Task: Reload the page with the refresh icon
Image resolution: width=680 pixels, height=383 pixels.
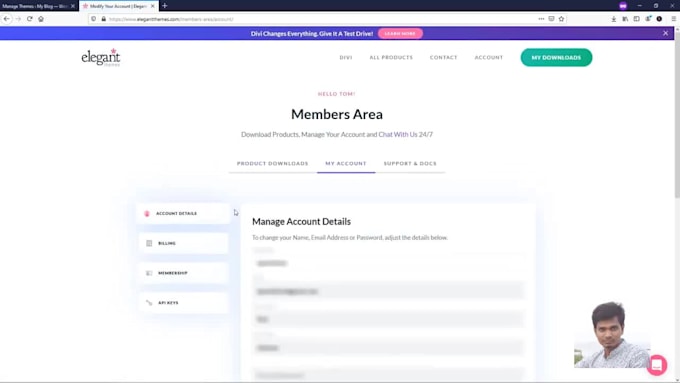Action: point(29,19)
